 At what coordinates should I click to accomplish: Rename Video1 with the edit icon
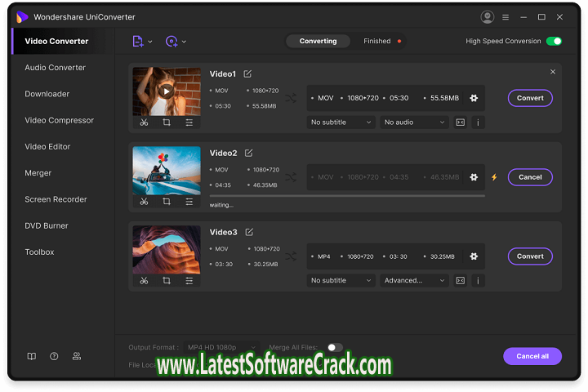pyautogui.click(x=247, y=73)
